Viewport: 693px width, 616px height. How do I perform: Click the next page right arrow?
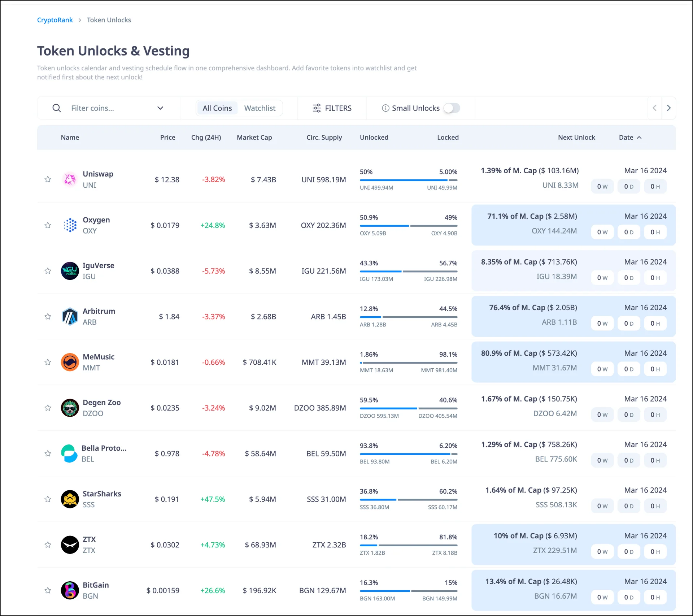pos(668,108)
